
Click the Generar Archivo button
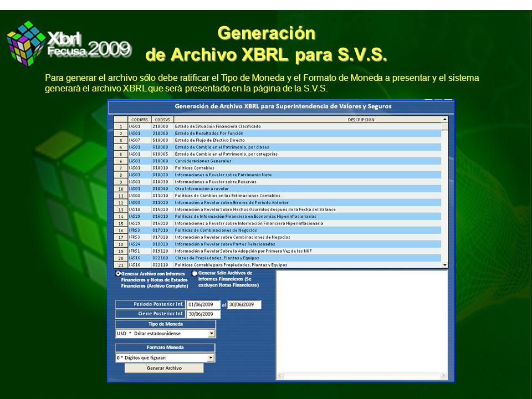point(164,368)
